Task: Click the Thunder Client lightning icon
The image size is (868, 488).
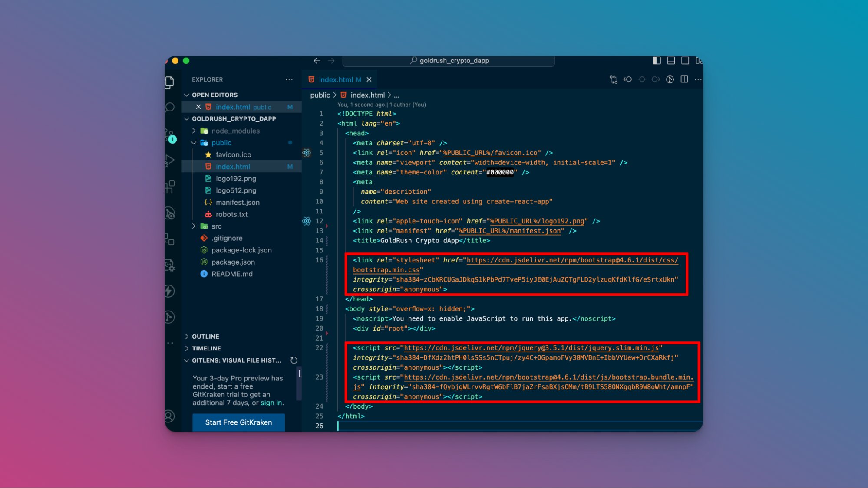Action: click(170, 291)
